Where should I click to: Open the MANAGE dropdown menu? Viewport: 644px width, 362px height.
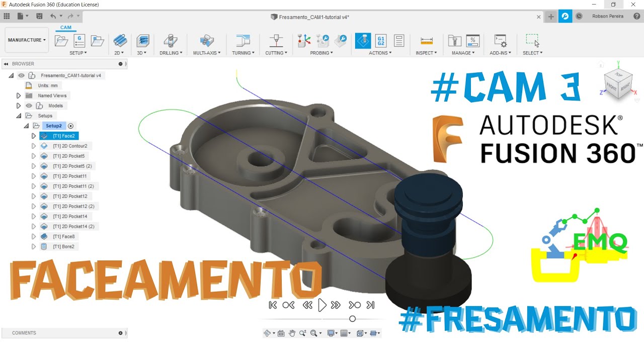point(463,53)
